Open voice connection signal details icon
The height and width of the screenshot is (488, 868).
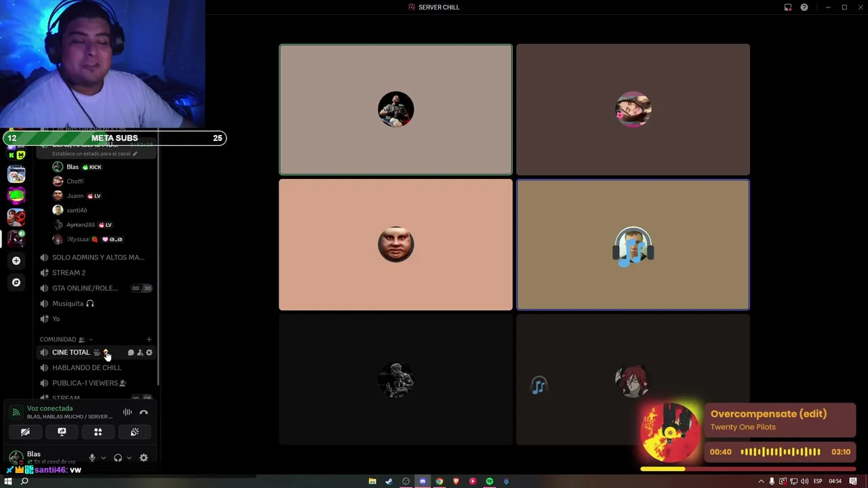[16, 412]
